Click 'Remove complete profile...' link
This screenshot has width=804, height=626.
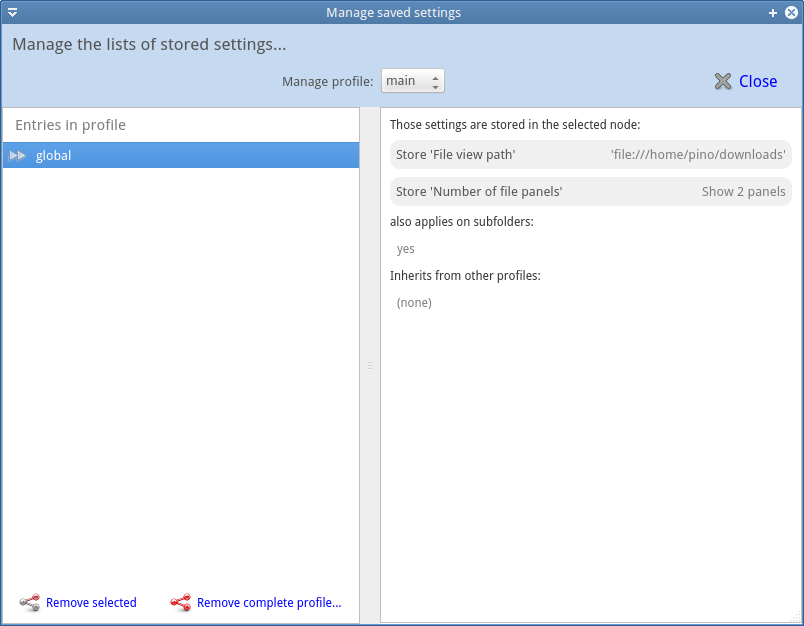(269, 602)
